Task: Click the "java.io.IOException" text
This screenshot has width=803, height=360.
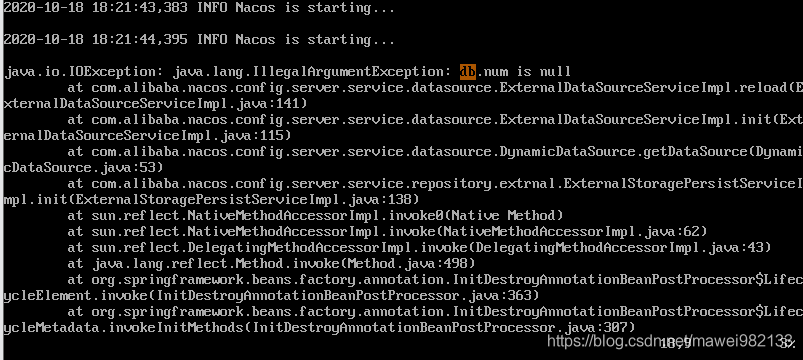Action: click(81, 72)
